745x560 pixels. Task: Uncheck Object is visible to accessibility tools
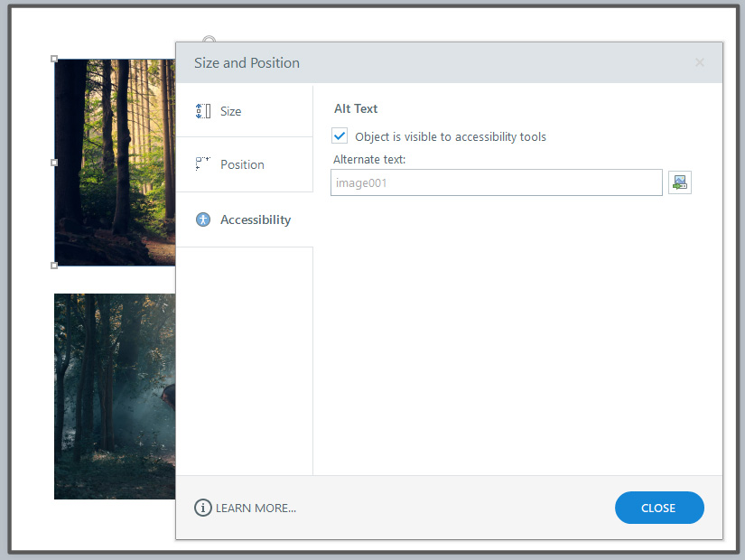(x=340, y=136)
